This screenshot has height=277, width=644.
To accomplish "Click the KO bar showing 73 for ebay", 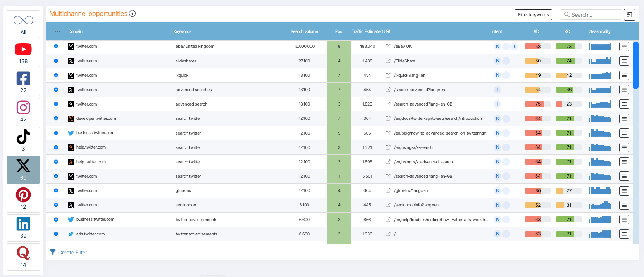I will click(x=569, y=47).
